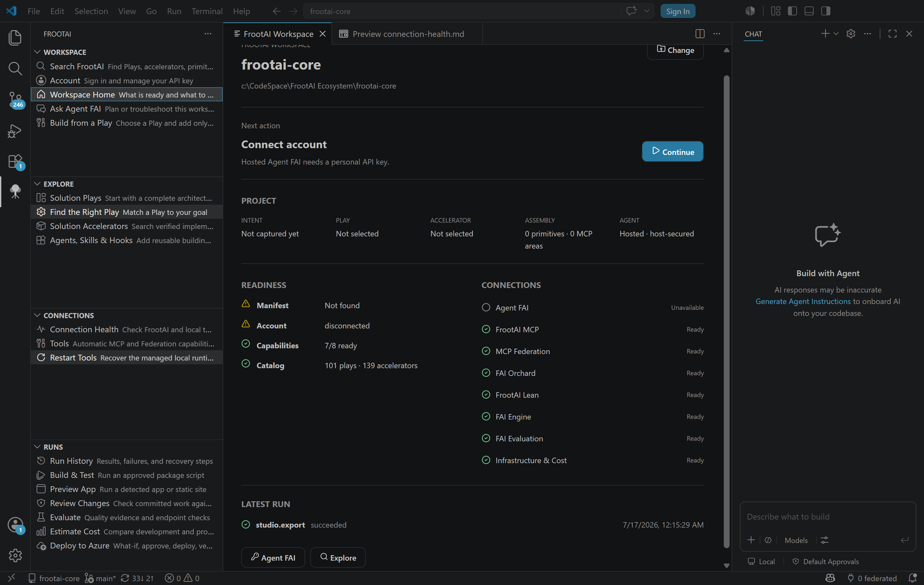The width and height of the screenshot is (924, 585).
Task: Switch to Preview connection-health.md tab
Action: click(x=407, y=34)
